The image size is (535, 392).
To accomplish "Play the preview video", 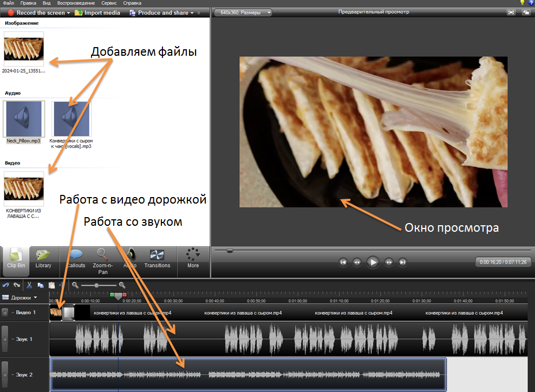I will [x=373, y=263].
